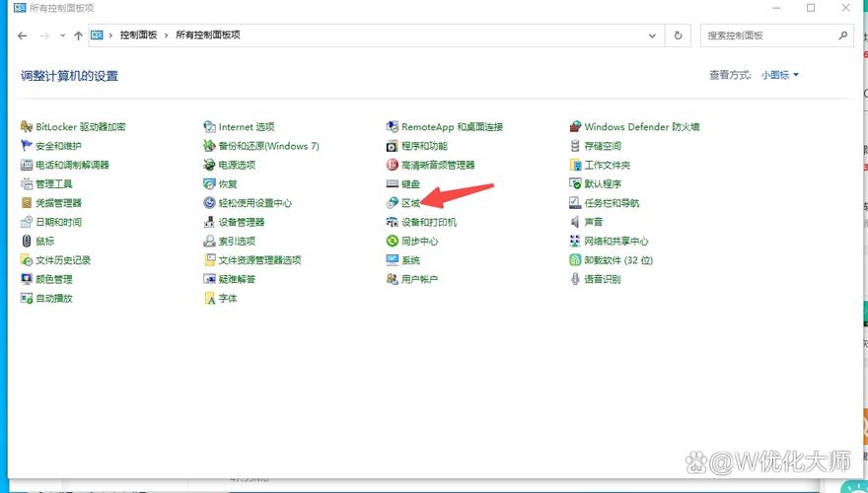Open Phone and Modem icon

point(27,165)
